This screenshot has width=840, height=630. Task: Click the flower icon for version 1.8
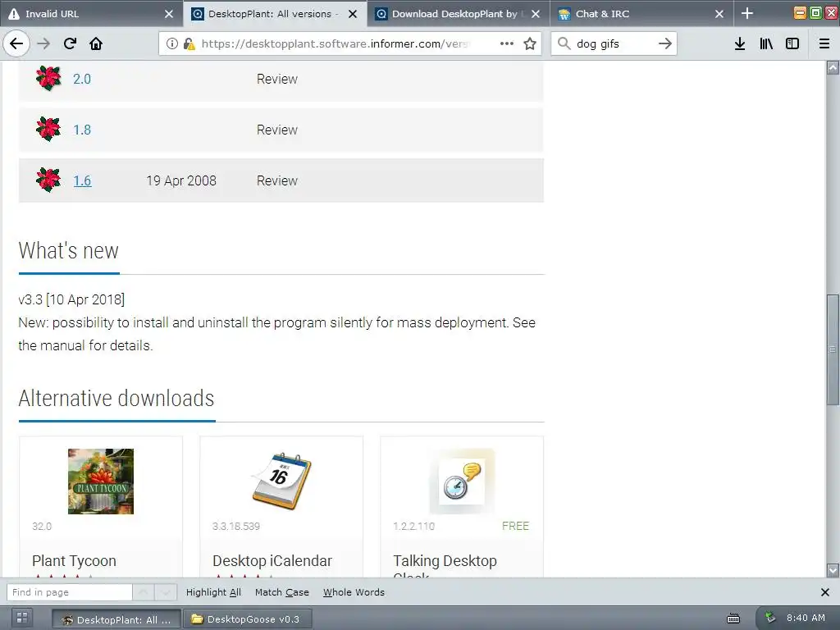pos(48,129)
